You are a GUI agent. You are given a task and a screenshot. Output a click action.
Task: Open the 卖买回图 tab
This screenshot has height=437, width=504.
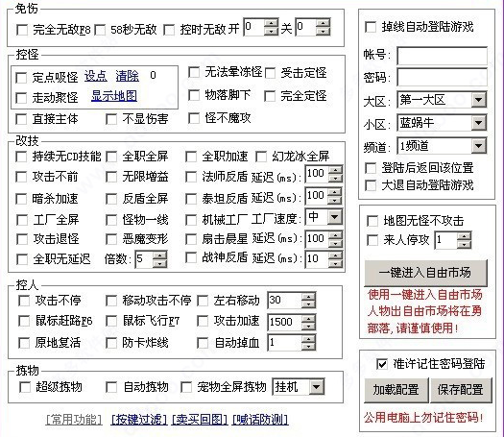click(200, 420)
